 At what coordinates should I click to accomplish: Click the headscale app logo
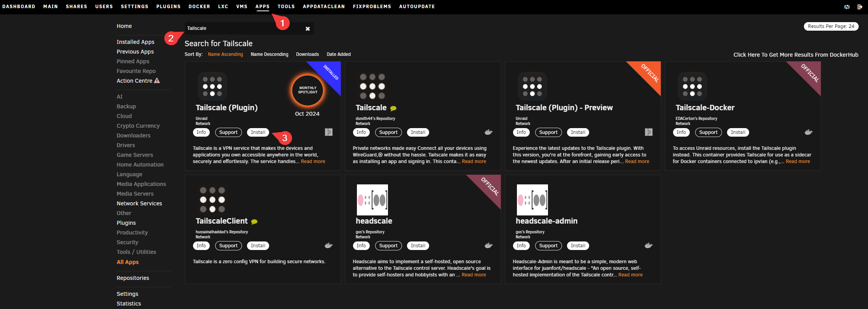pyautogui.click(x=372, y=200)
